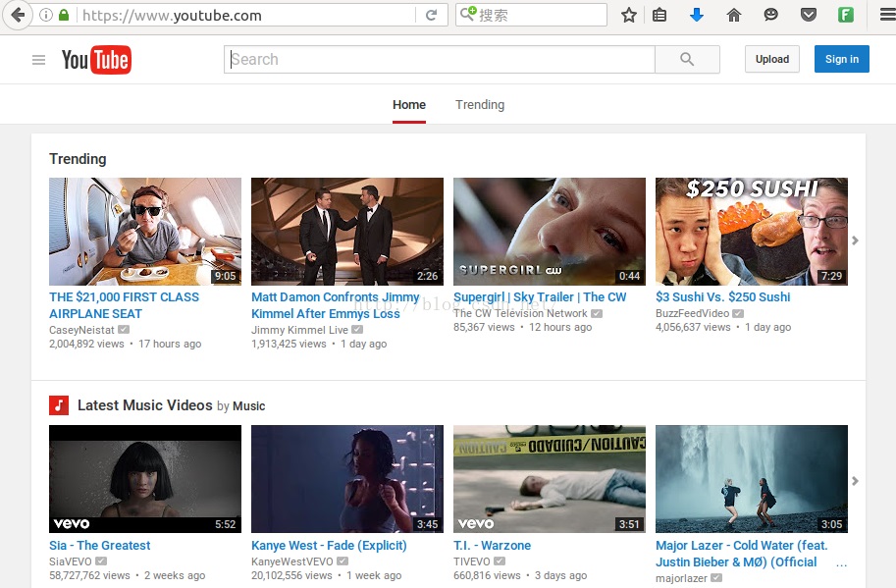Show next Trending videos with right chevron
This screenshot has width=896, height=588.
[855, 241]
